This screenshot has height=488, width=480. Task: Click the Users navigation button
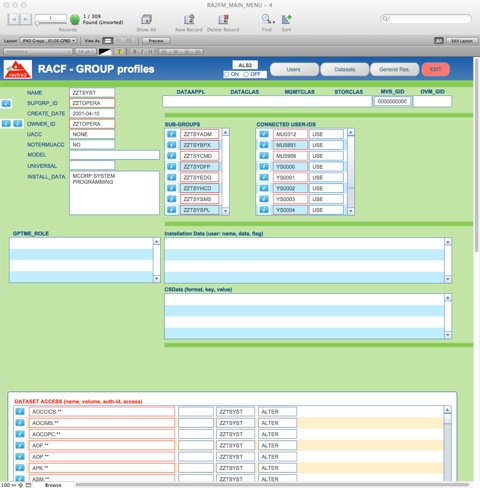[x=294, y=69]
